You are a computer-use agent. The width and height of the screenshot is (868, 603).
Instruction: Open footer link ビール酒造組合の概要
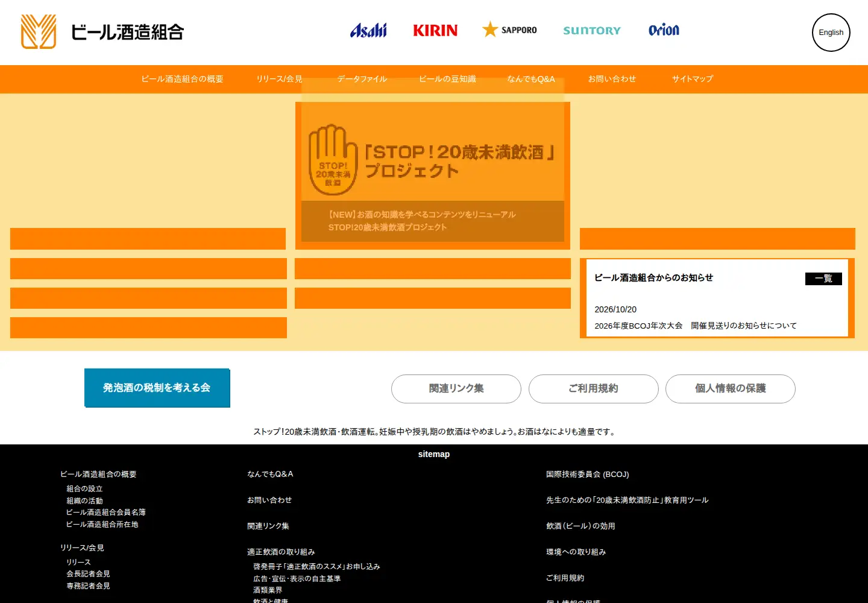click(x=98, y=475)
